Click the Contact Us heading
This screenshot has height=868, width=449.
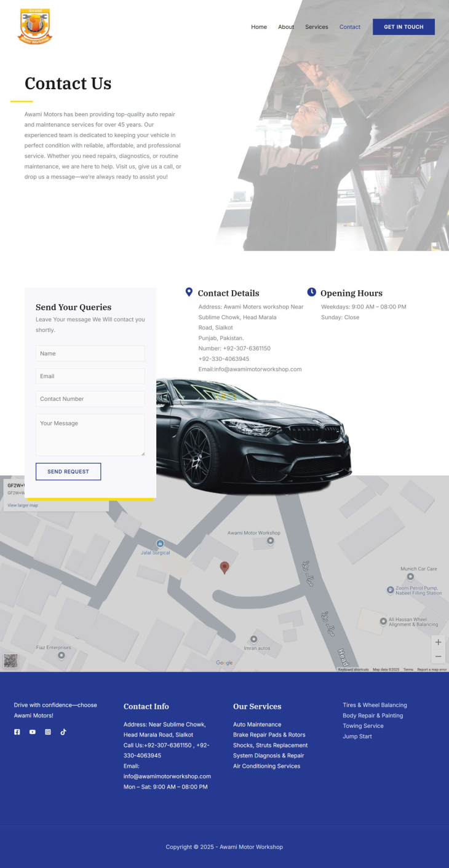[x=68, y=84]
